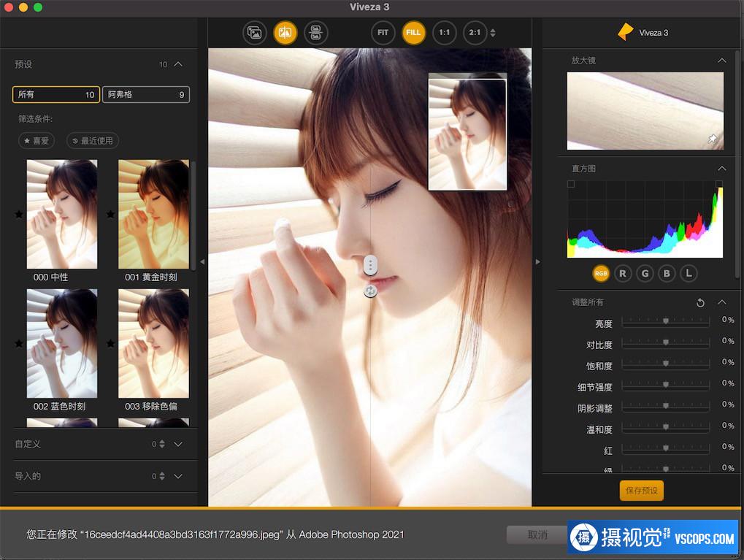Click the split divider handle with dots
744x560 pixels.
pos(371,265)
